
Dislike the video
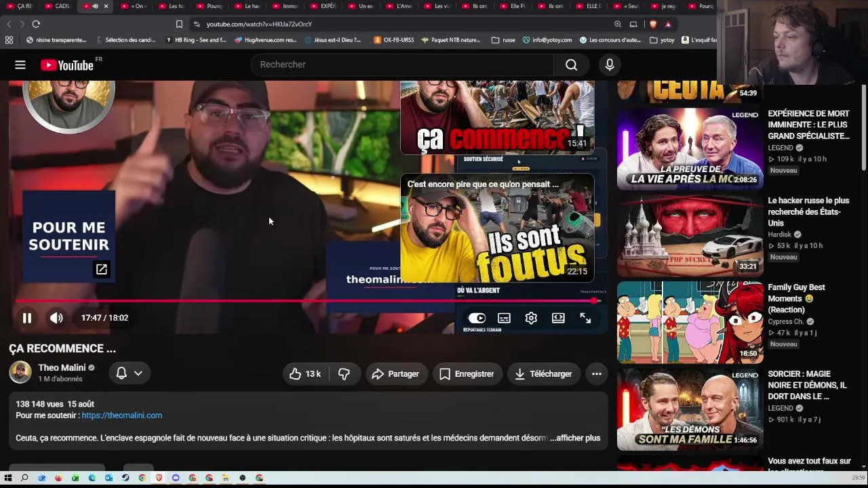click(x=344, y=373)
